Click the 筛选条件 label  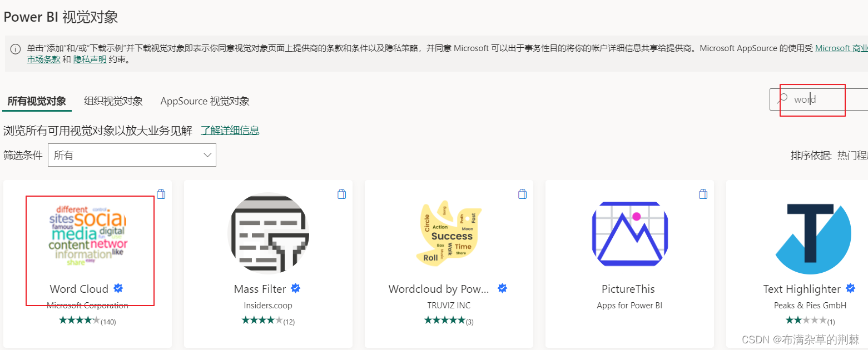coord(23,156)
